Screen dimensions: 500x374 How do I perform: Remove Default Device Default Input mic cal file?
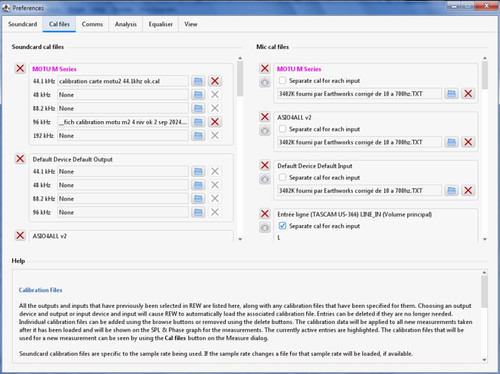(468, 191)
